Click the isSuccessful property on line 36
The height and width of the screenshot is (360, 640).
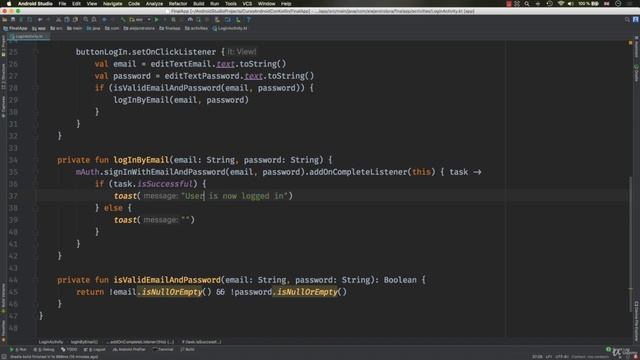tap(164, 184)
